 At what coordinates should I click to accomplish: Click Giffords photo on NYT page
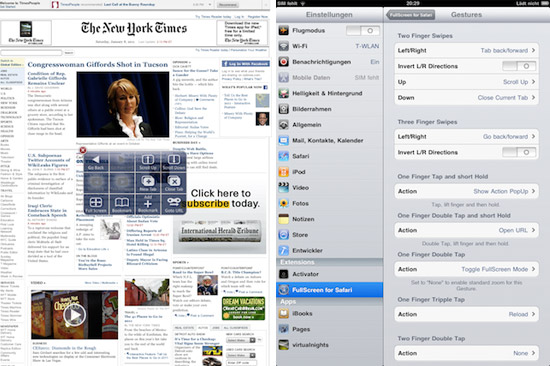(x=123, y=105)
